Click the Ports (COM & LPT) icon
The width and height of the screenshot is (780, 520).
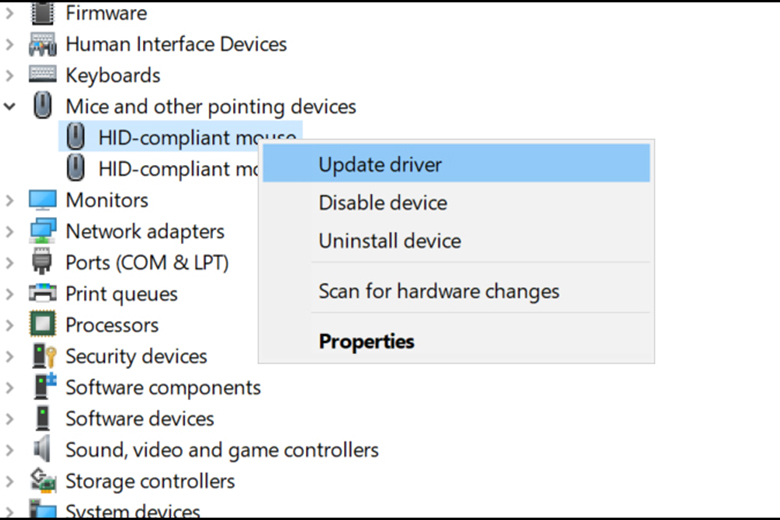tap(43, 263)
